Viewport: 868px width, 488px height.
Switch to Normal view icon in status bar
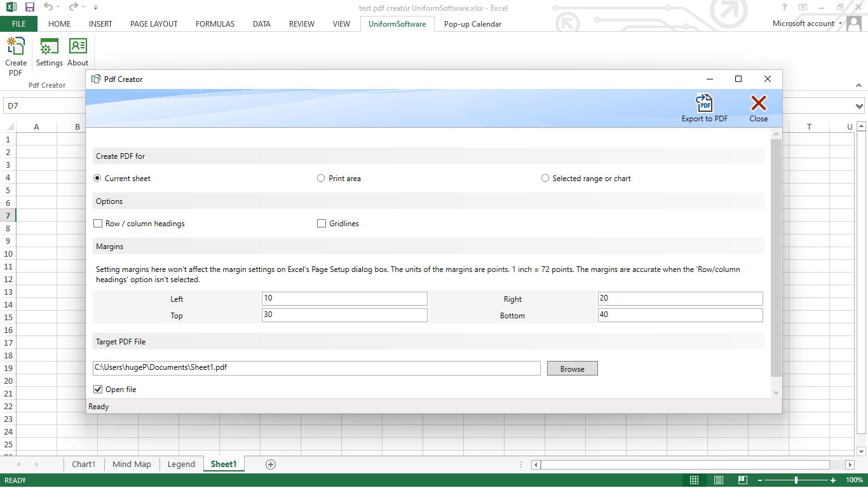(x=695, y=480)
